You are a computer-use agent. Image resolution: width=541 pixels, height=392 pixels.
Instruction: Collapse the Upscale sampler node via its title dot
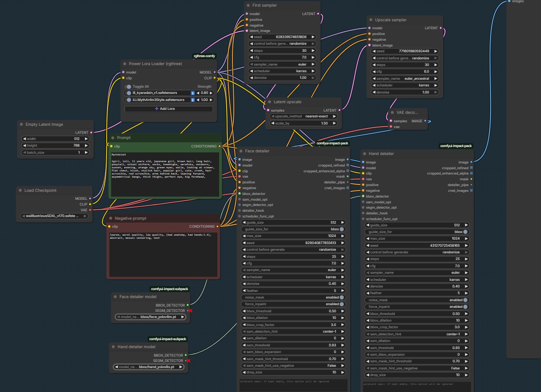[371, 20]
